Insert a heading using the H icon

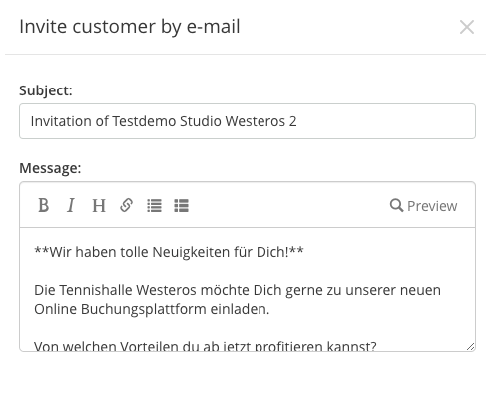99,205
